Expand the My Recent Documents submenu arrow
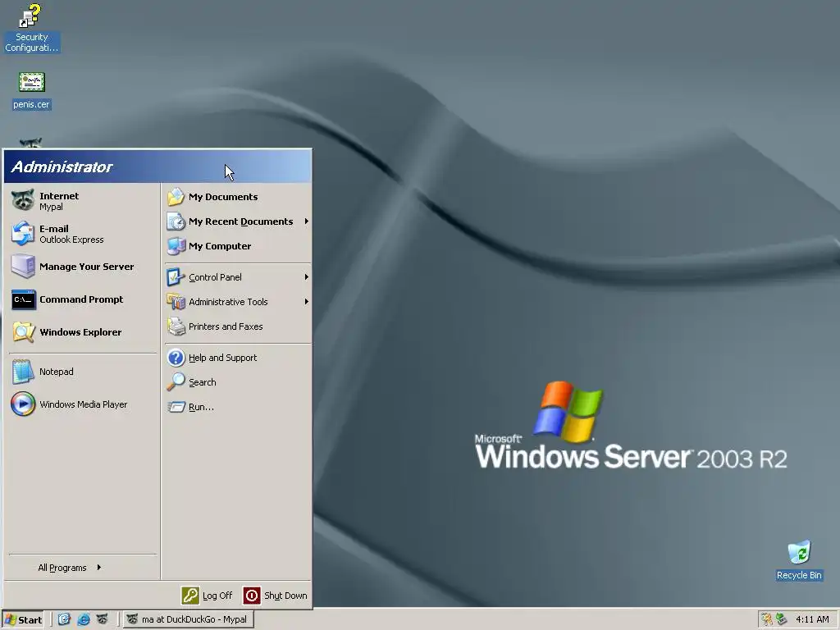The width and height of the screenshot is (840, 630). (307, 221)
